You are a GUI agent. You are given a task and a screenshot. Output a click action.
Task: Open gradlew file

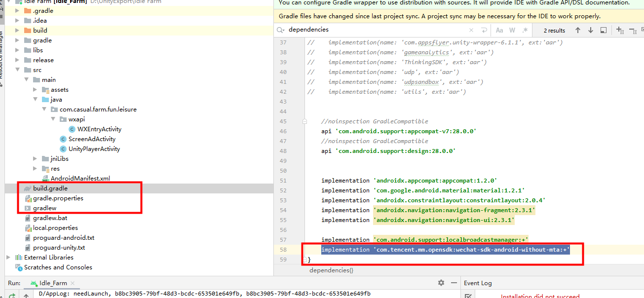click(x=44, y=208)
